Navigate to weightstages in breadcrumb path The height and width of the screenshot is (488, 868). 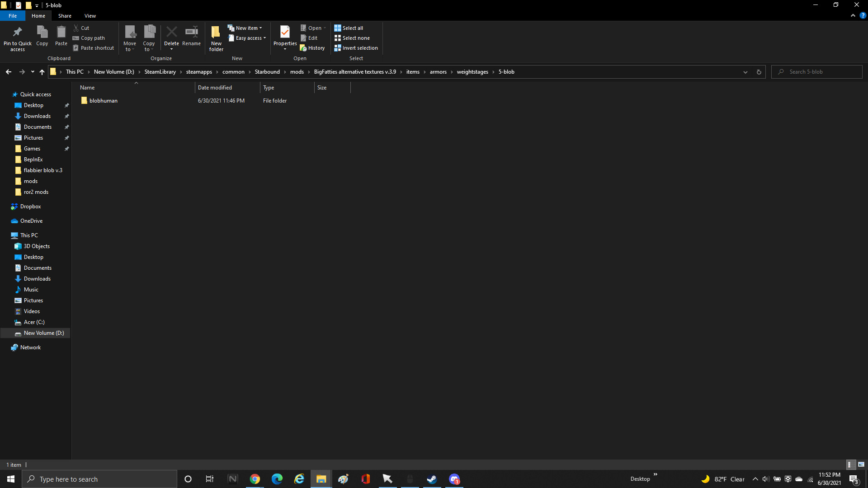coord(472,72)
